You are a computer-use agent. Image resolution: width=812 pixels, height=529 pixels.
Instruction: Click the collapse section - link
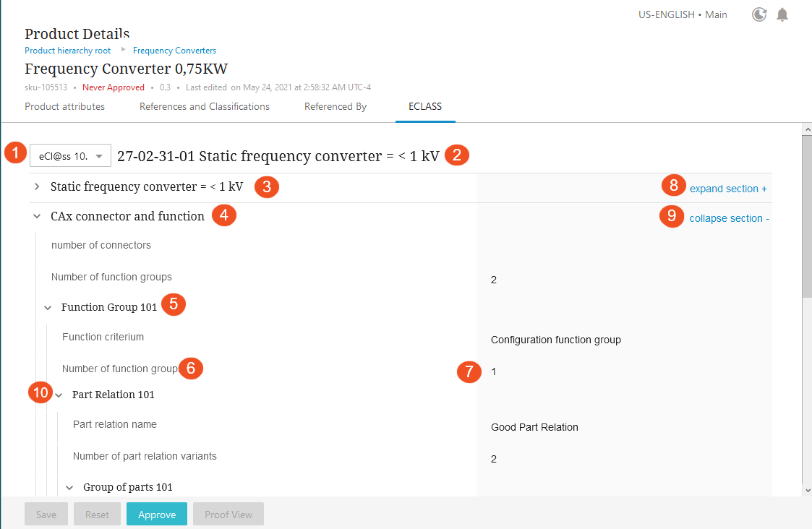tap(729, 218)
